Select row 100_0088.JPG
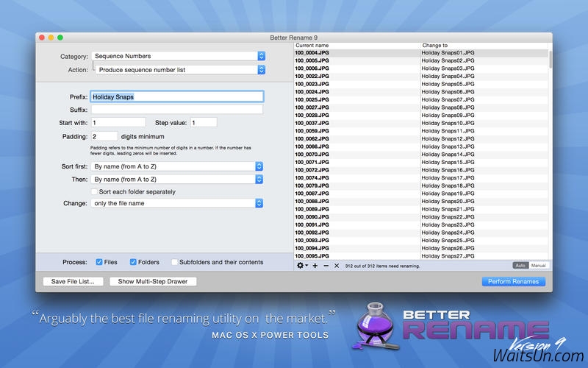Viewport: 588px width, 368px height. click(420, 201)
